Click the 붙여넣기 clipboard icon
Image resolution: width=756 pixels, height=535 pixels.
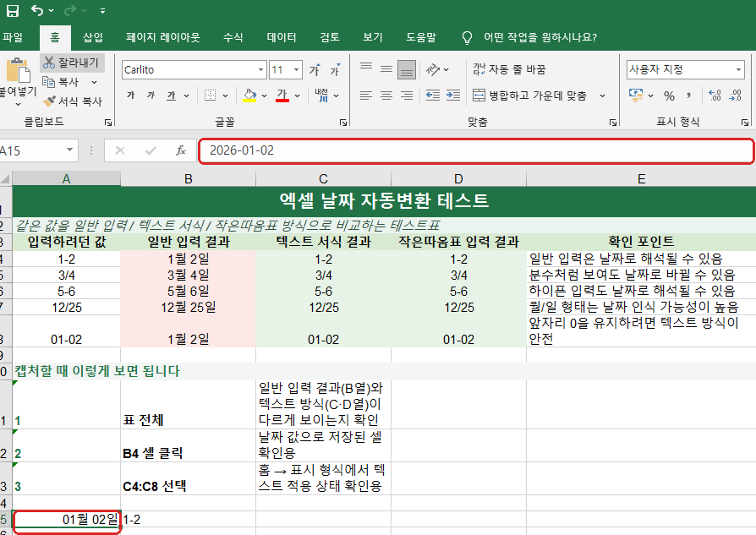19,70
